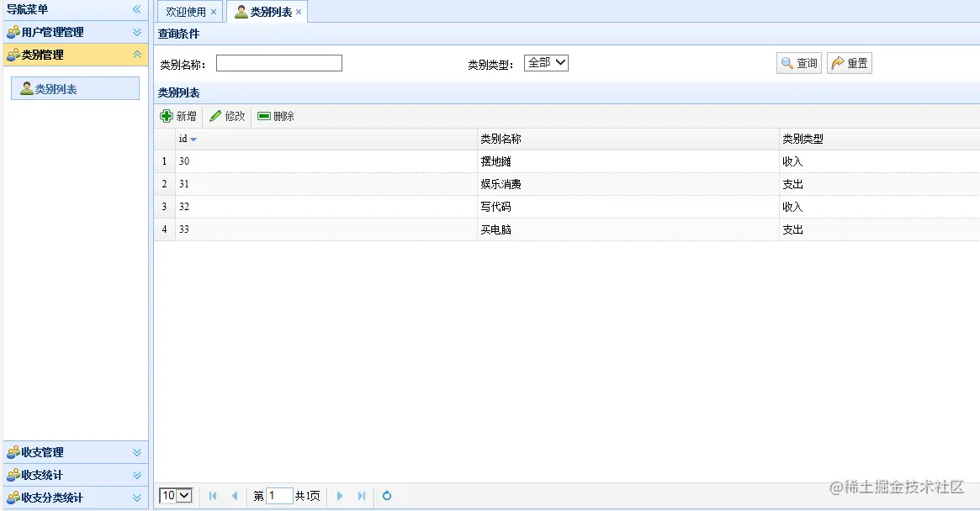The width and height of the screenshot is (980, 511).
Task: Collapse the navigation menu panel
Action: tap(137, 9)
